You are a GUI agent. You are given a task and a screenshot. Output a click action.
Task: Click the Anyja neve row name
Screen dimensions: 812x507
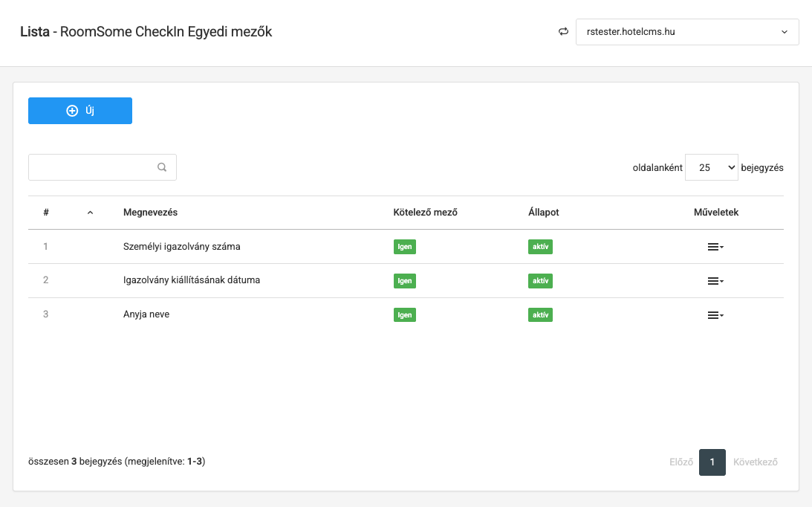tap(146, 314)
